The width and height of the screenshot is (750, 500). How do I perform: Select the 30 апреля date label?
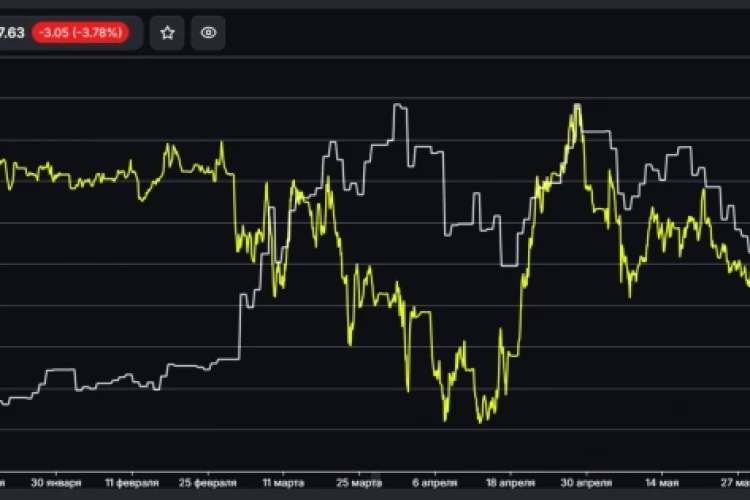(586, 483)
